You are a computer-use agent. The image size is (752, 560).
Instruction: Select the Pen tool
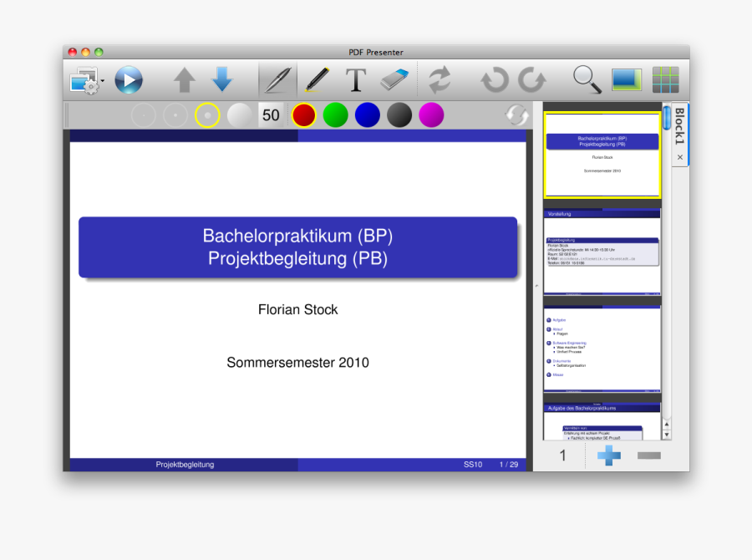pyautogui.click(x=276, y=79)
